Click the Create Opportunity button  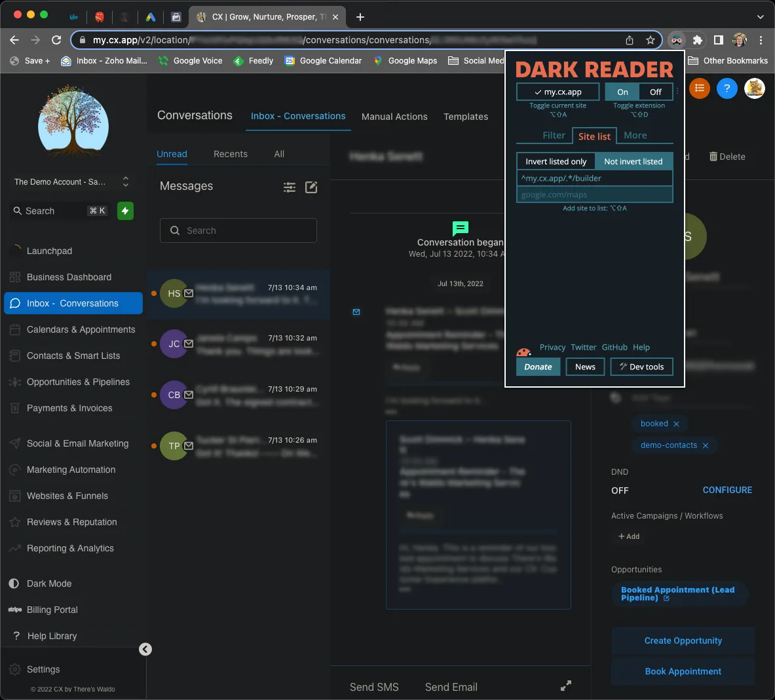[683, 640]
